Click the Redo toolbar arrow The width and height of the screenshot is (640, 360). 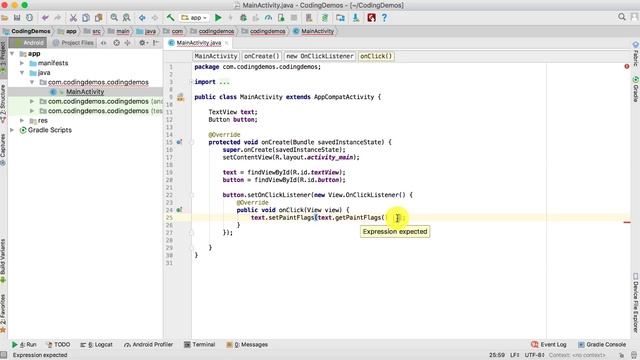point(57,18)
